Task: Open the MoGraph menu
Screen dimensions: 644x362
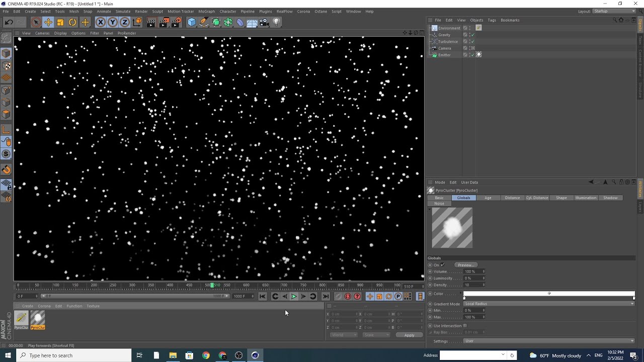Action: click(206, 11)
